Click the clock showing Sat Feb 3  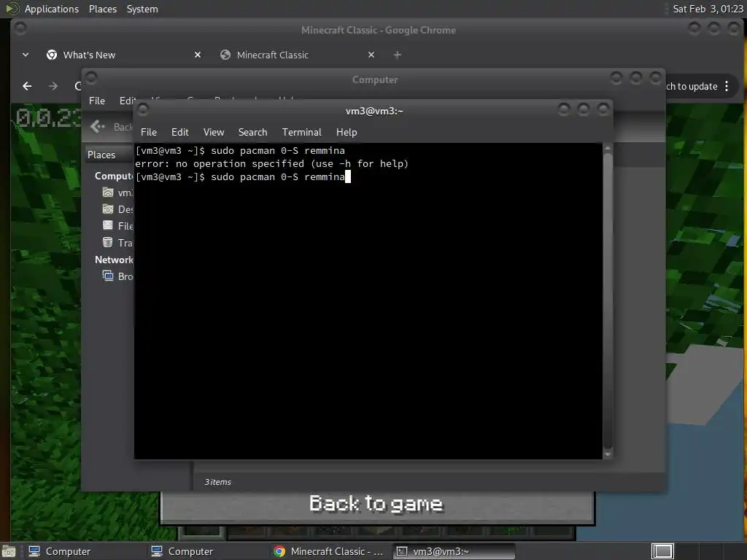pyautogui.click(x=708, y=9)
